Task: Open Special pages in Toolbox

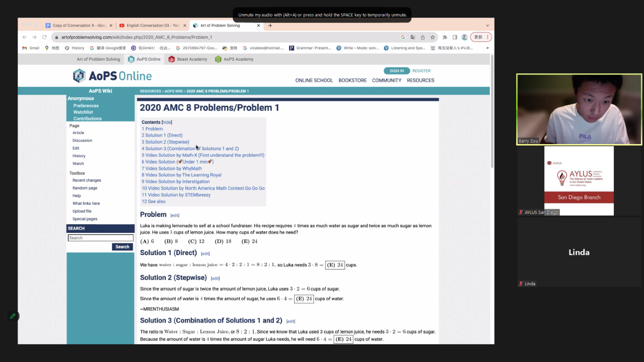Action: click(x=85, y=219)
